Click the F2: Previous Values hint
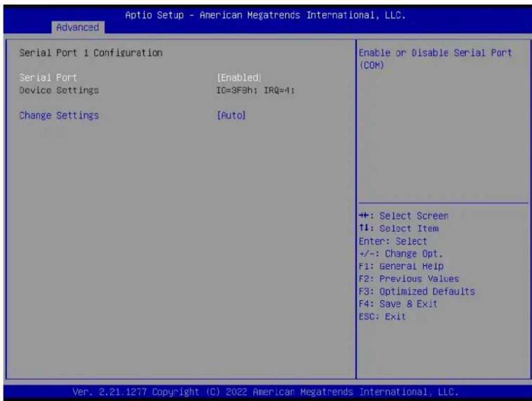This screenshot has width=532, height=401. tap(409, 279)
